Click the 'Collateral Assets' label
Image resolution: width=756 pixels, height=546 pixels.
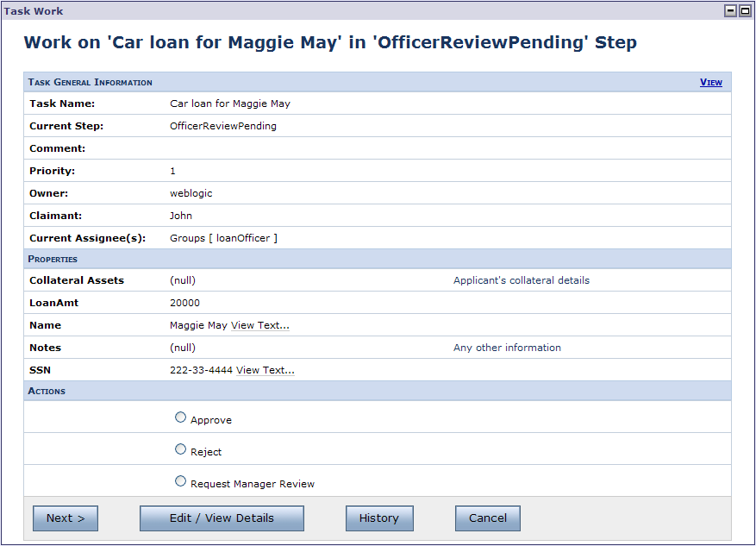77,280
